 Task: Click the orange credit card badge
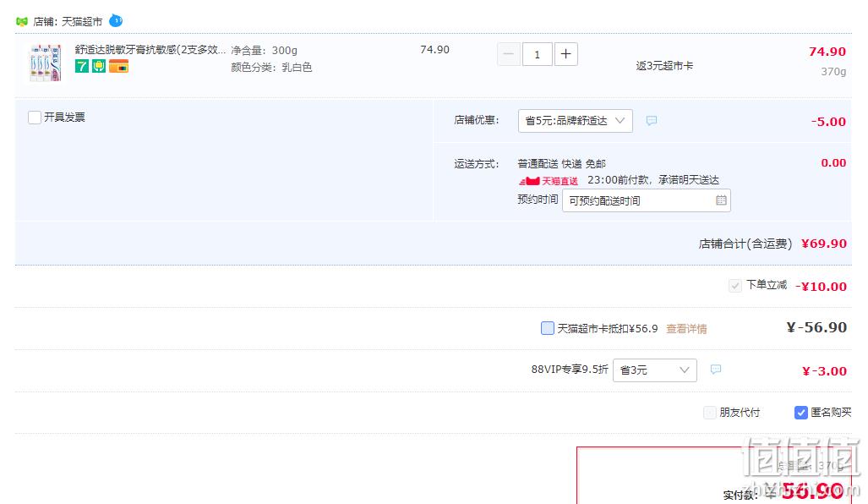(118, 67)
